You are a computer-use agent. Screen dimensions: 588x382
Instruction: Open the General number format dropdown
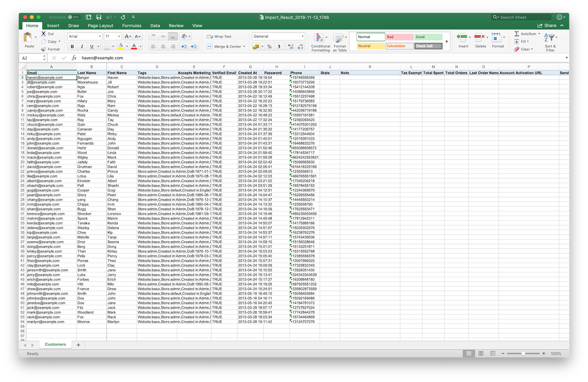[x=302, y=36]
